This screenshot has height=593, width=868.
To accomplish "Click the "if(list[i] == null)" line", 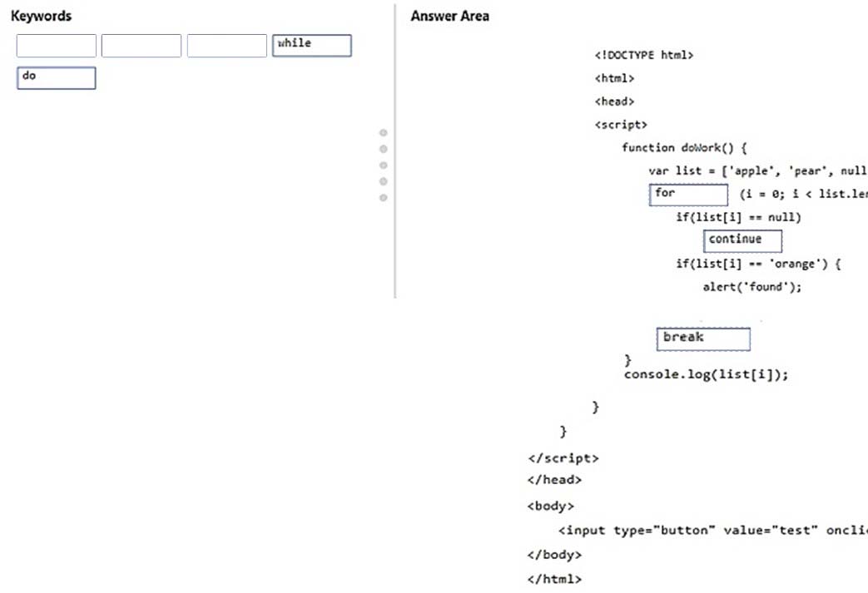I will (x=738, y=217).
